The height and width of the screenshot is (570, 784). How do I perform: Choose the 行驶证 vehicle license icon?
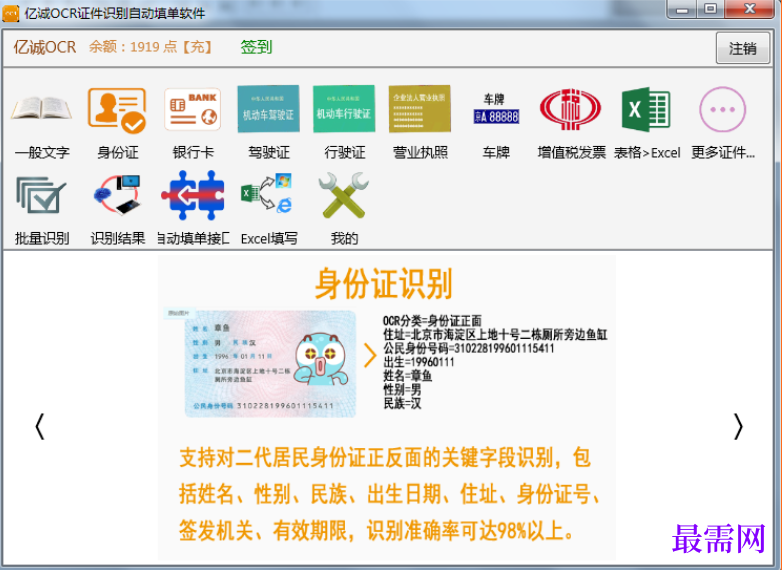344,108
